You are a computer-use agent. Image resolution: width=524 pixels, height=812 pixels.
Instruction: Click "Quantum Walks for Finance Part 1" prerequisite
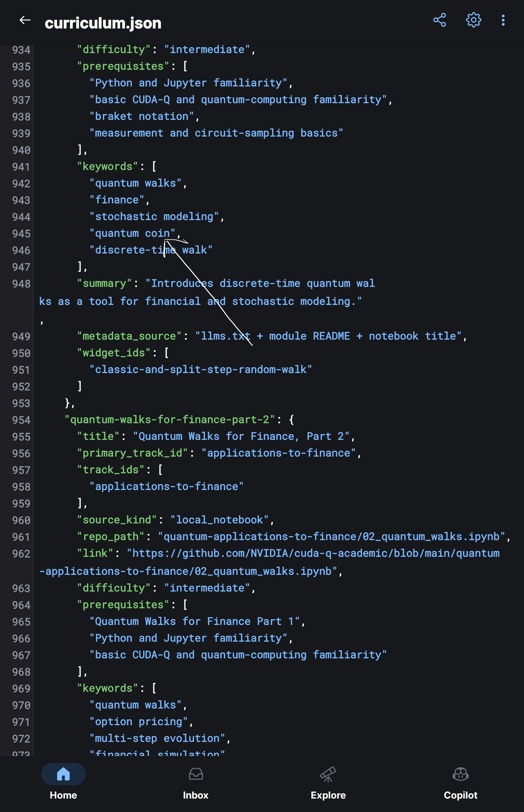195,621
